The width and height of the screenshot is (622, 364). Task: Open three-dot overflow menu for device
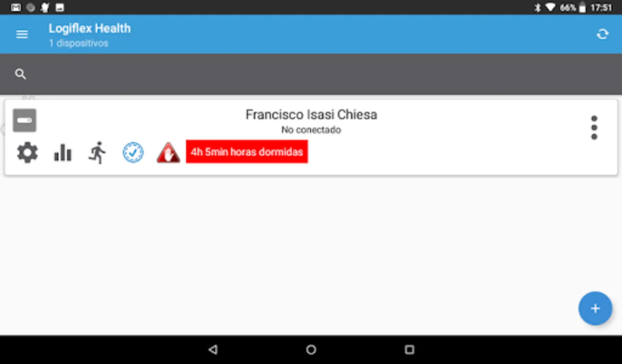point(594,128)
